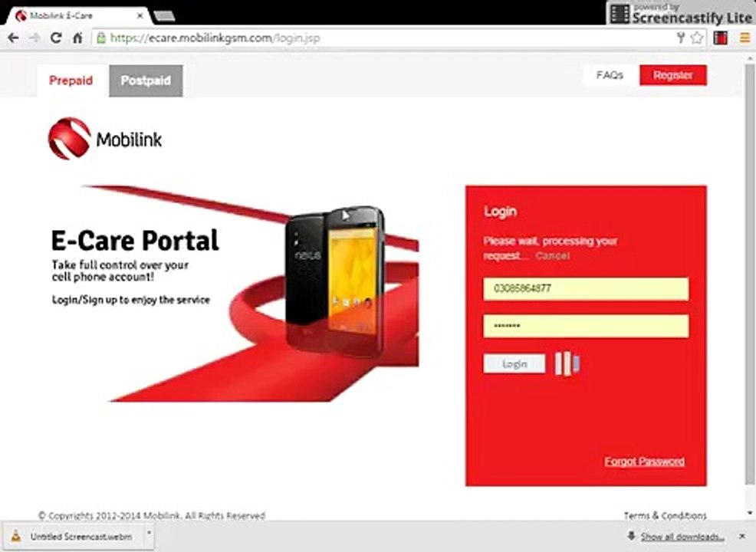756x552 pixels.
Task: Close the Mobilink E-Care tab
Action: 140,16
